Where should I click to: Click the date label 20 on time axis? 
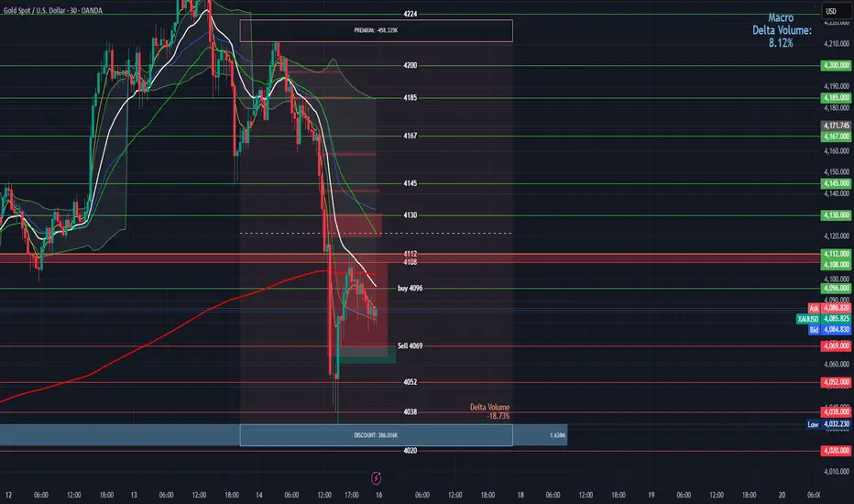click(782, 495)
